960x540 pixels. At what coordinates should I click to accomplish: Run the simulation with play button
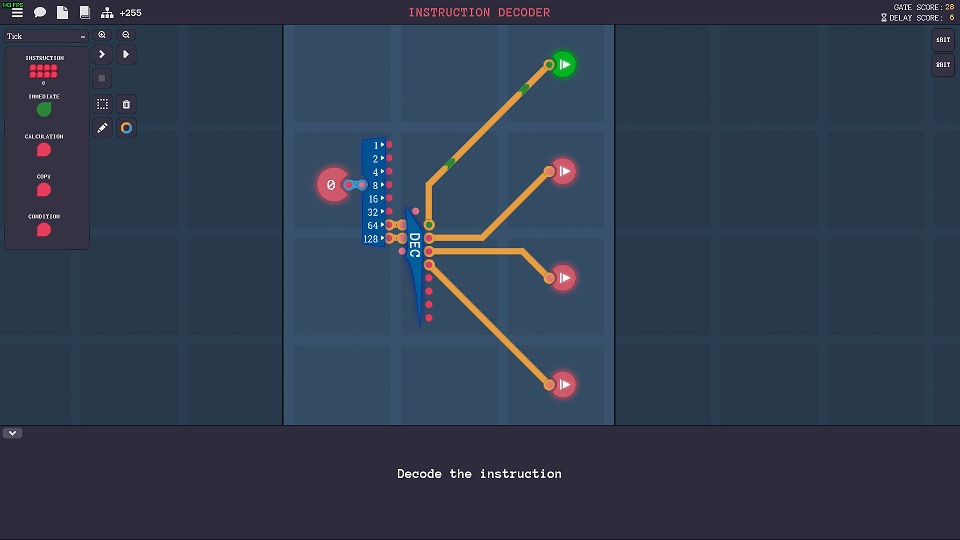click(x=126, y=54)
